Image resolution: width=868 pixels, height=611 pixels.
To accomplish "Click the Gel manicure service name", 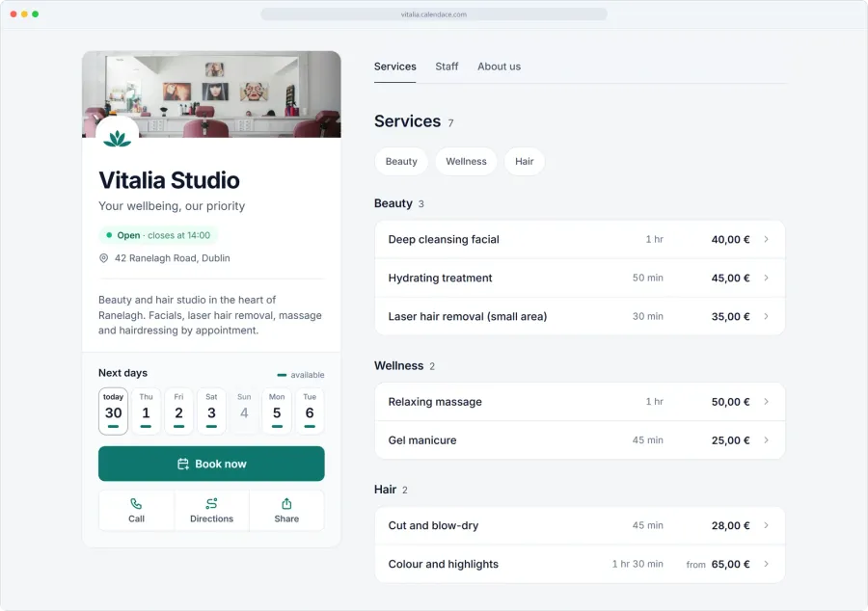I will click(422, 440).
